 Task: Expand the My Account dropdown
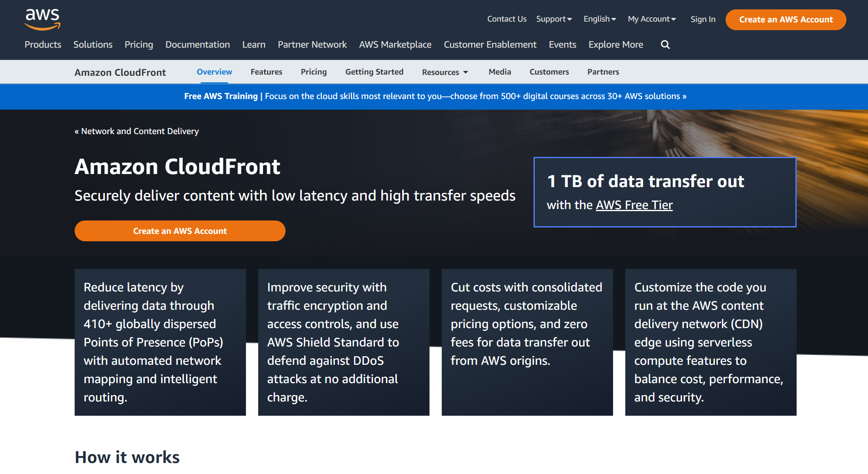point(652,19)
